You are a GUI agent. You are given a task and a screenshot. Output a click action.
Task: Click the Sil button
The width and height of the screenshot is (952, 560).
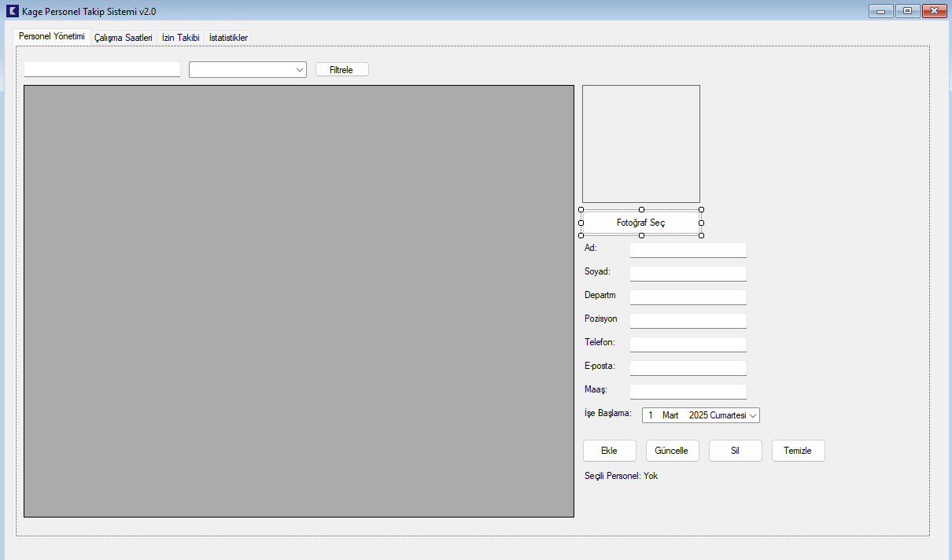[x=735, y=451]
